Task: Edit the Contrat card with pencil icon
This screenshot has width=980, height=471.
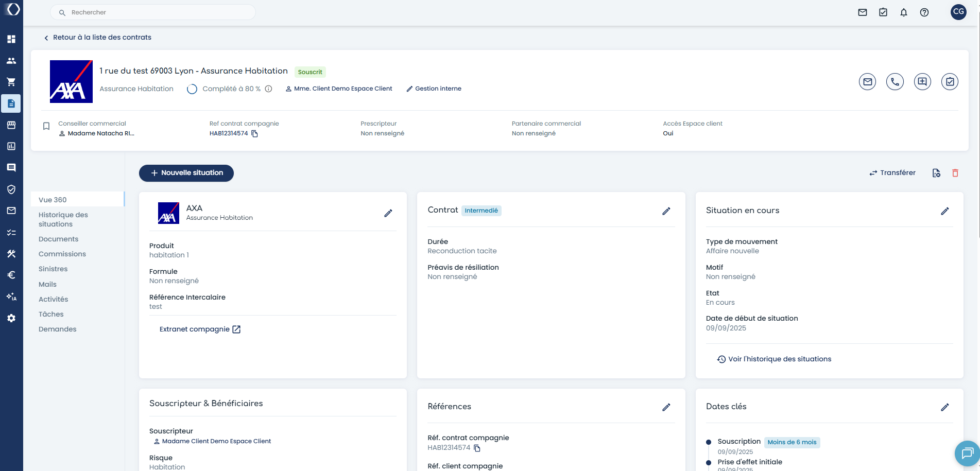Action: click(x=666, y=211)
